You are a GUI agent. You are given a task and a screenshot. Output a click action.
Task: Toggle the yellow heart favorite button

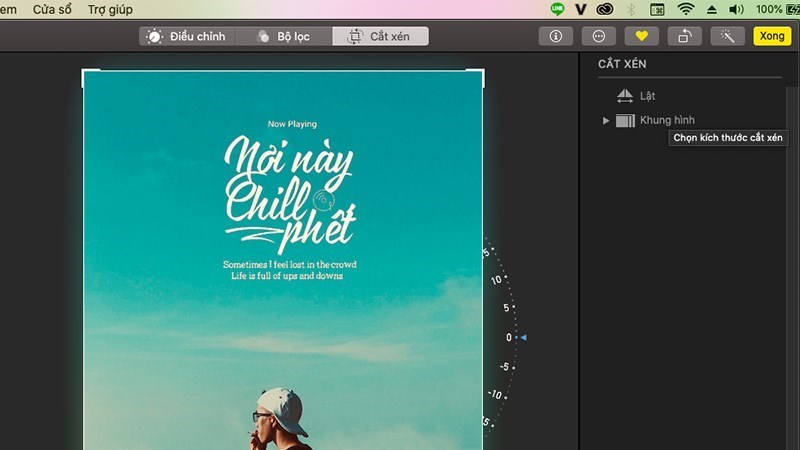click(x=641, y=36)
